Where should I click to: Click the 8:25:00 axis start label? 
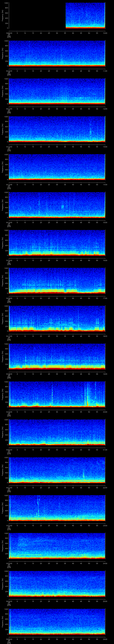tap(9, 639)
